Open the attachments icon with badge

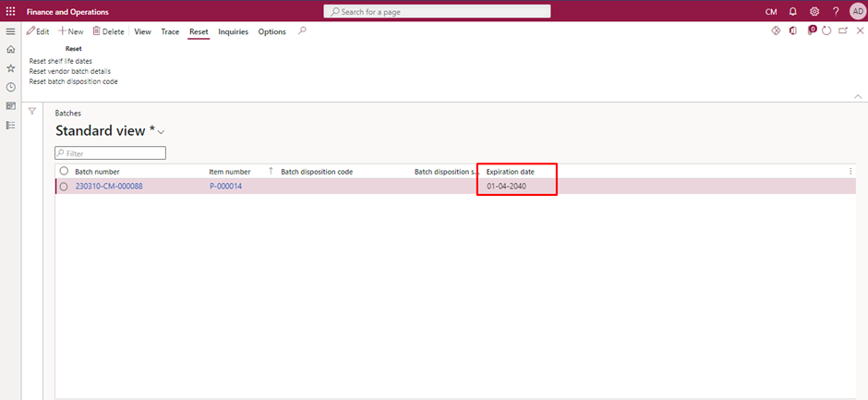click(x=811, y=30)
